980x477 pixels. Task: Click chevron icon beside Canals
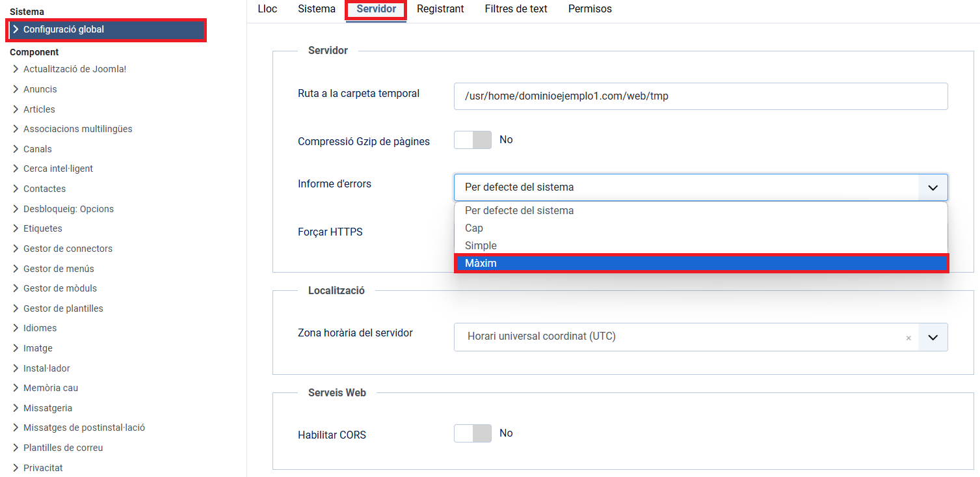[x=16, y=149]
